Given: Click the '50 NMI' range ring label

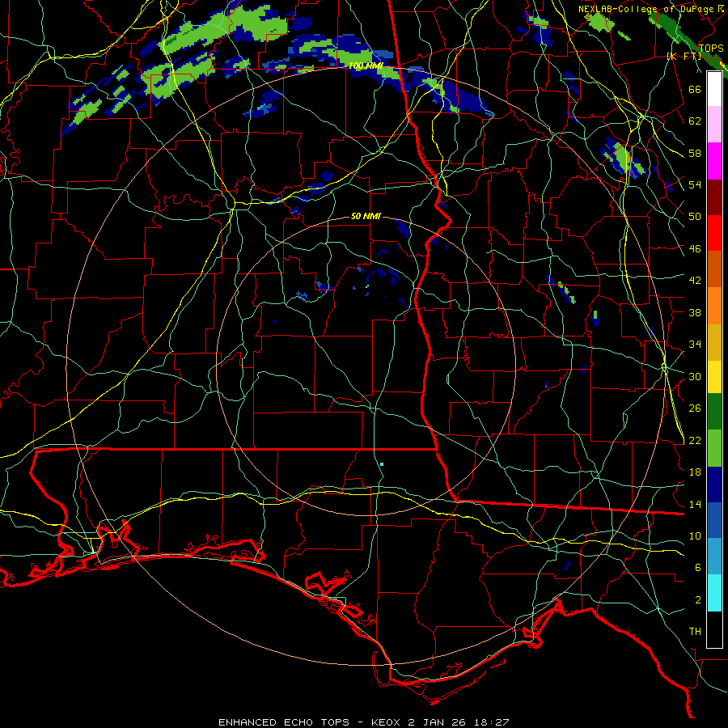Looking at the screenshot, I should 366,216.
